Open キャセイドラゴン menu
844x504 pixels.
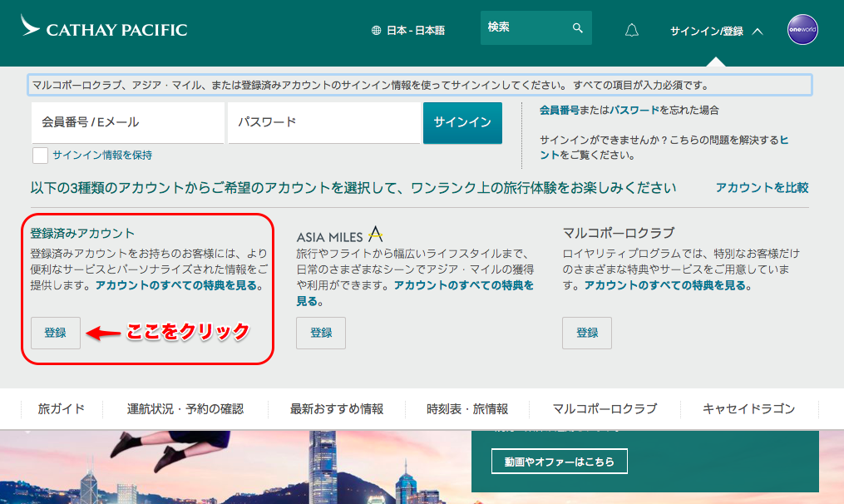coord(748,409)
